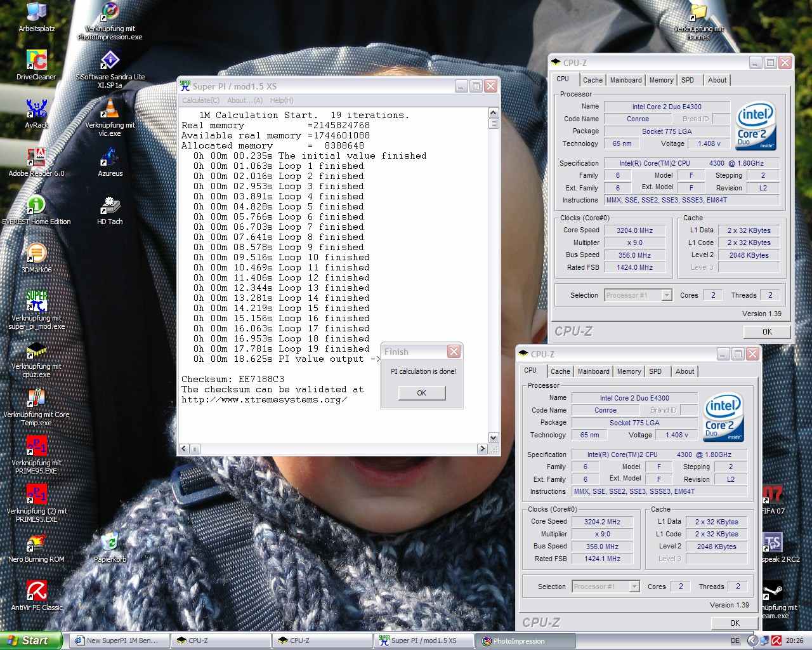Switch to Mainboard tab in upper CPU-Z

pyautogui.click(x=625, y=80)
